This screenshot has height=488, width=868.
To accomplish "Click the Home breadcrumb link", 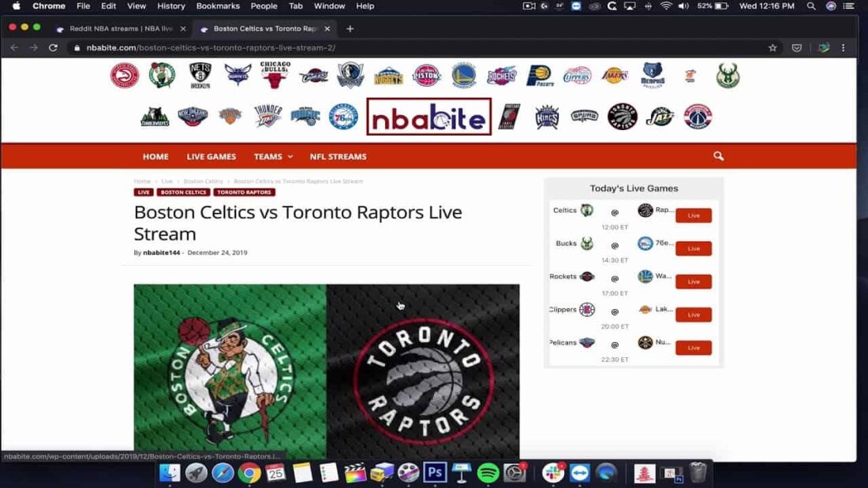I will [142, 181].
